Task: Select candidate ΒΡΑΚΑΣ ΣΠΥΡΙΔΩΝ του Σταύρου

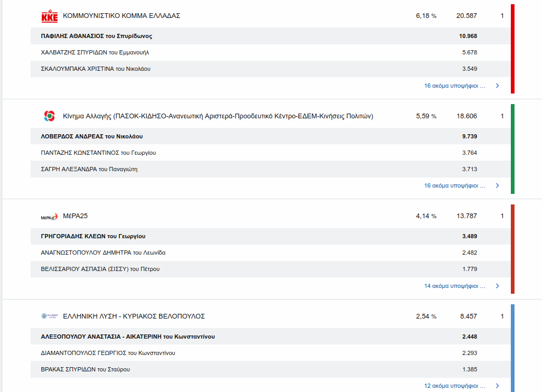Action: click(86, 369)
